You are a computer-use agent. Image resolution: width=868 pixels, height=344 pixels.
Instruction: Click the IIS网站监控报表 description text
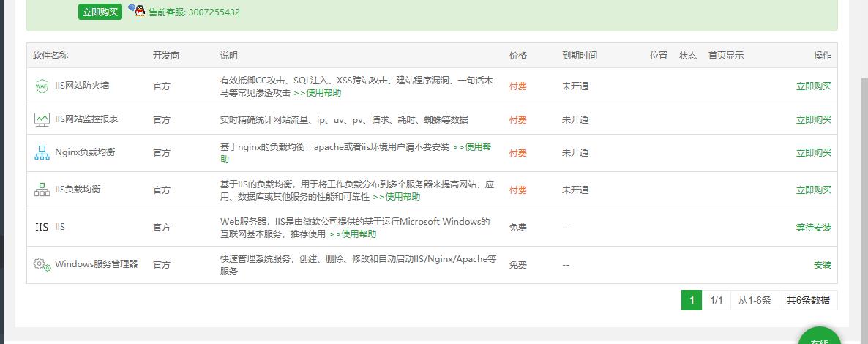pos(344,119)
